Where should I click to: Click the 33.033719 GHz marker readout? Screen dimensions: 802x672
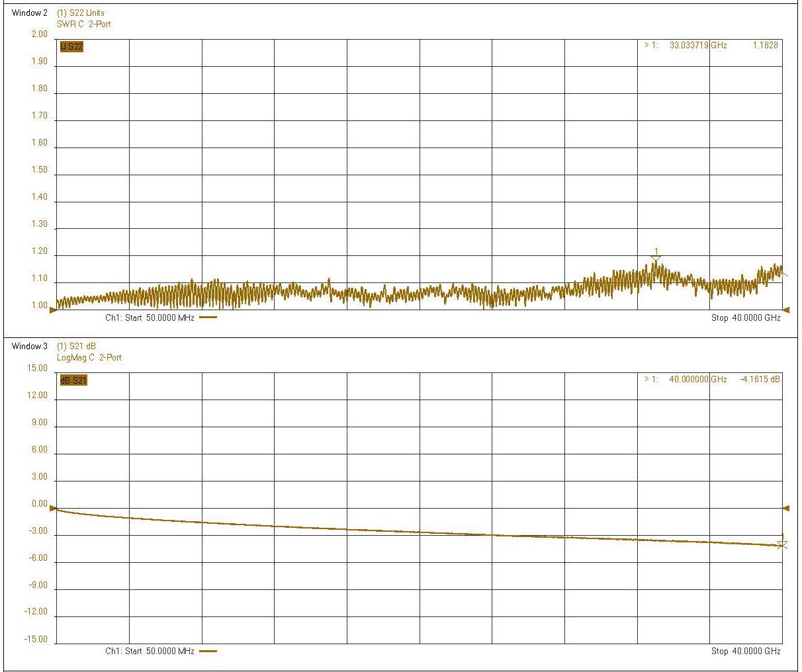tap(698, 46)
